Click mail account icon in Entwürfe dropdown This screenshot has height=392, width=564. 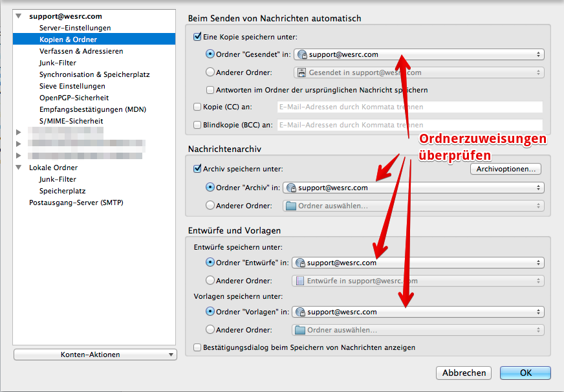pyautogui.click(x=300, y=263)
